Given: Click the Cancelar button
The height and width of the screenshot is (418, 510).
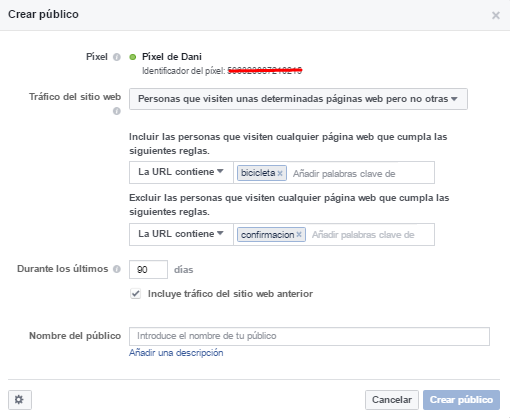Looking at the screenshot, I should (392, 400).
